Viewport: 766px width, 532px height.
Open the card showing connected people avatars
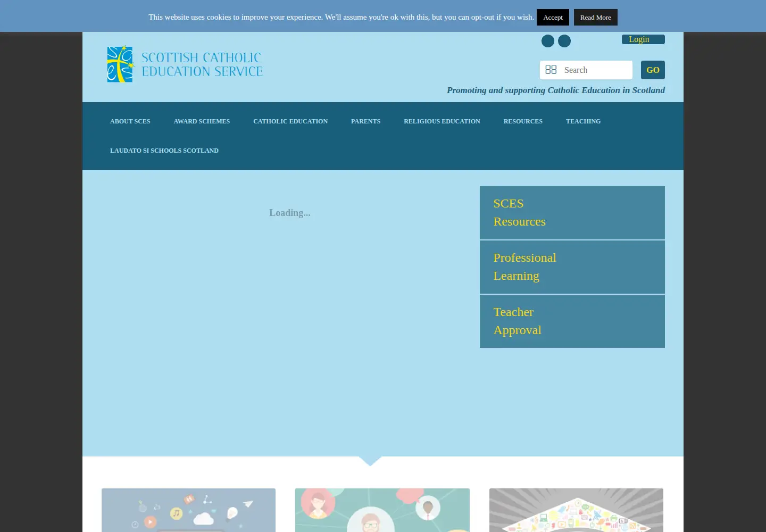[382, 510]
